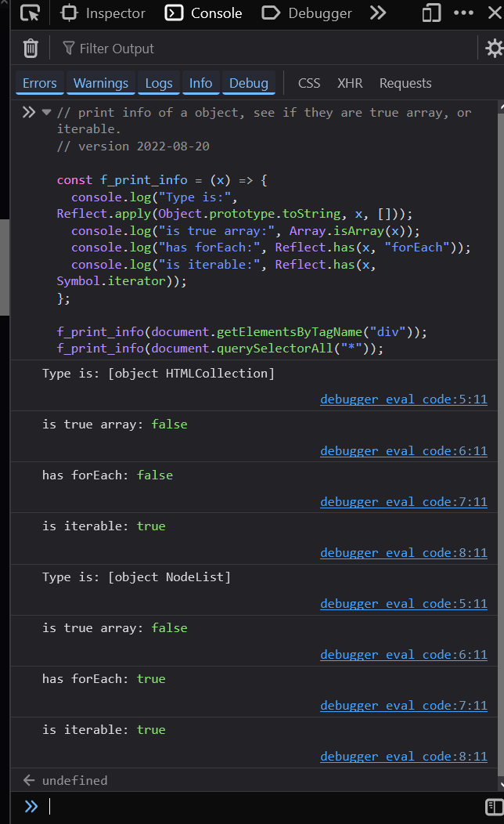
Task: Open the Inspector panel tab
Action: coord(103,13)
